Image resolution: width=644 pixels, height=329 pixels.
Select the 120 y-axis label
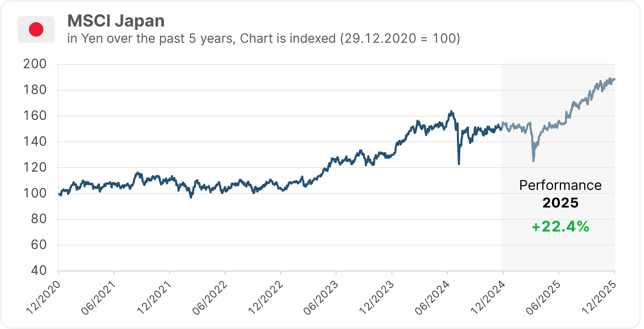35,168
